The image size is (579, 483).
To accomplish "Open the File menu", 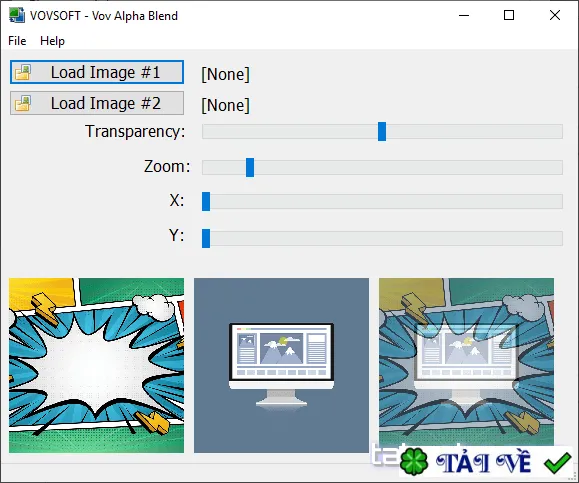I will pyautogui.click(x=17, y=41).
